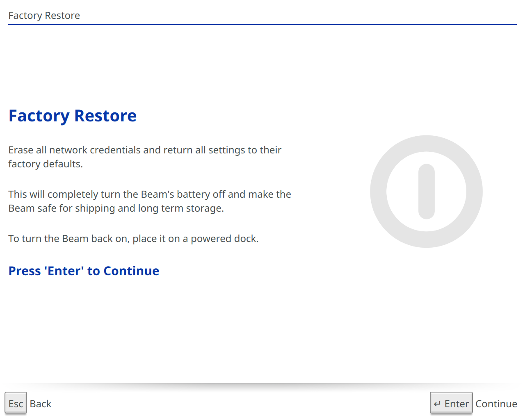Click the Factory Restore heading in blue

pyautogui.click(x=72, y=116)
